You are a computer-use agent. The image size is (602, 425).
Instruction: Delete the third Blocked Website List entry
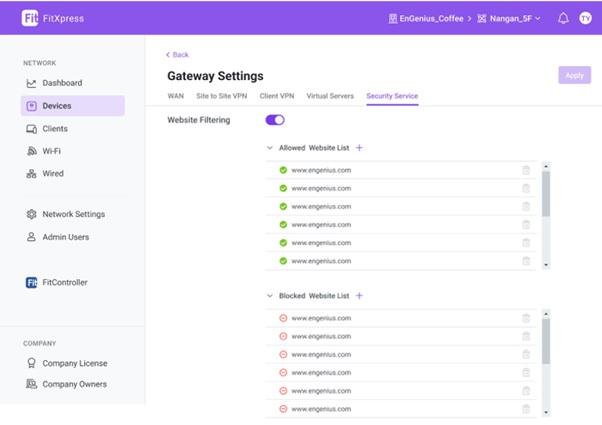click(x=526, y=354)
